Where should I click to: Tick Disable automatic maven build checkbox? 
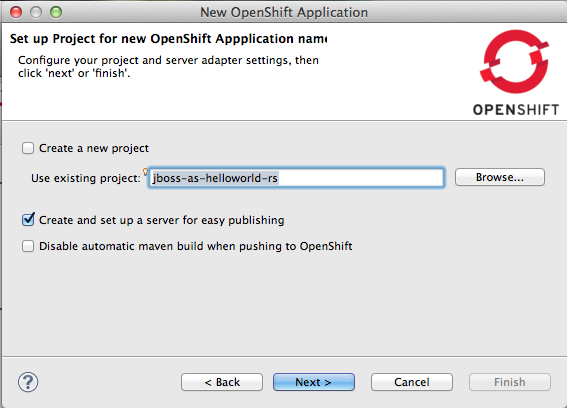pyautogui.click(x=28, y=246)
